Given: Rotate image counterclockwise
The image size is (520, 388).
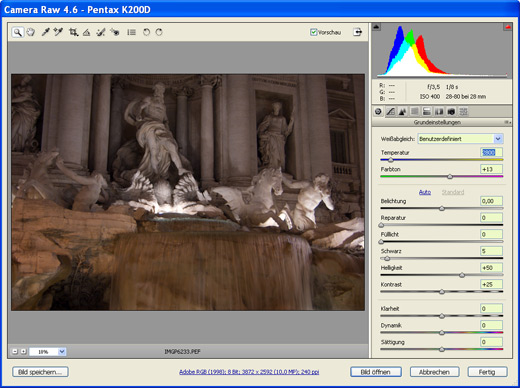Looking at the screenshot, I should tap(146, 32).
